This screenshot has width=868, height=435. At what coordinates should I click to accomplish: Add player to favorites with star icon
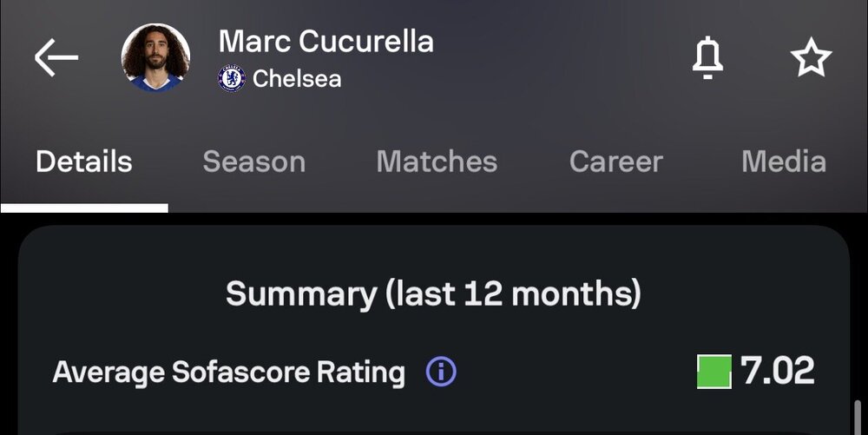pos(811,57)
